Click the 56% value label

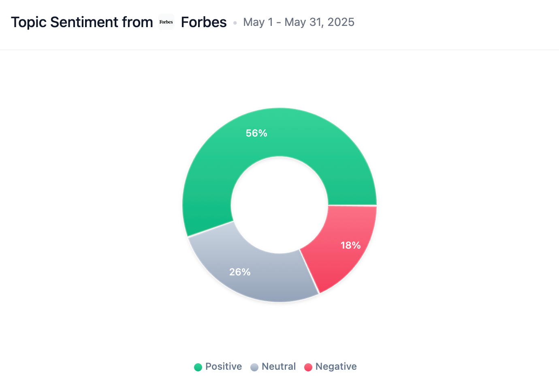256,133
